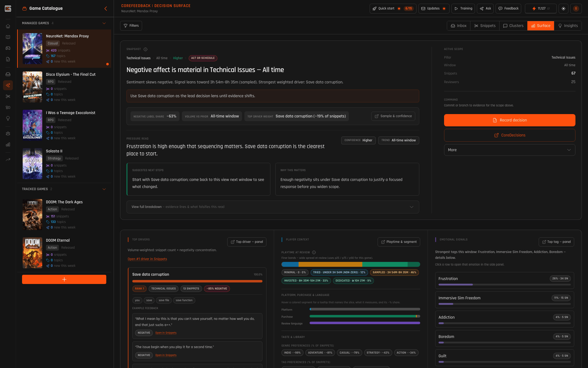Expand the More dropdown
The height and width of the screenshot is (368, 588).
(x=509, y=150)
